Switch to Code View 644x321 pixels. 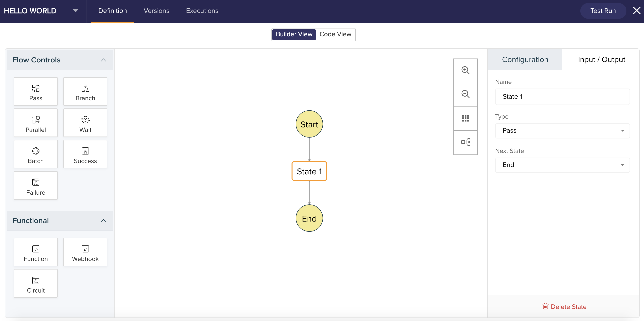click(335, 34)
